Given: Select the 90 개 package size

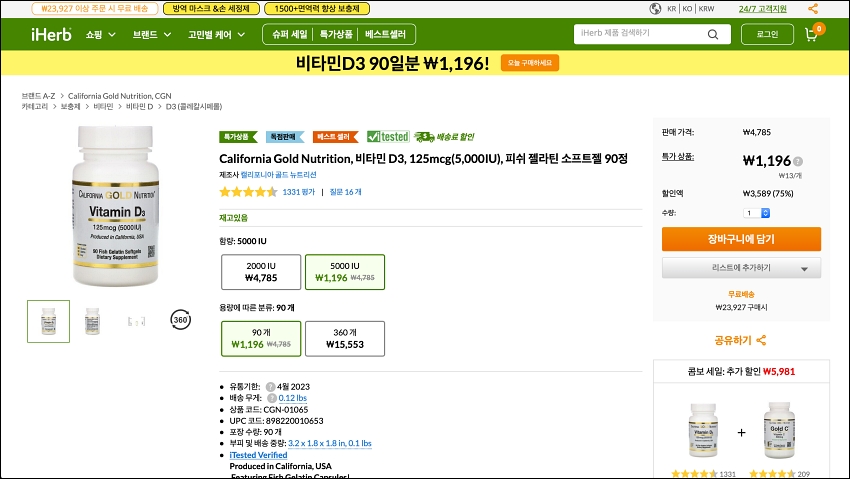Looking at the screenshot, I should coord(261,339).
